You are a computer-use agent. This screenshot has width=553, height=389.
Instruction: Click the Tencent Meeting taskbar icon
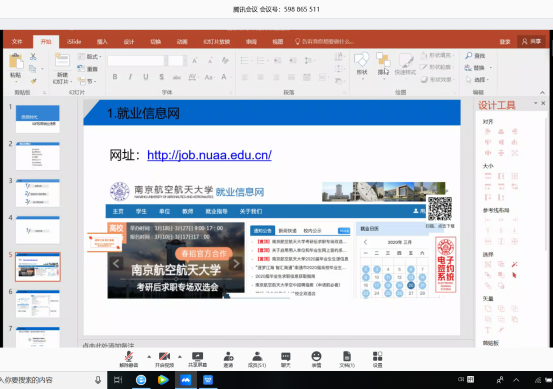coord(186,380)
